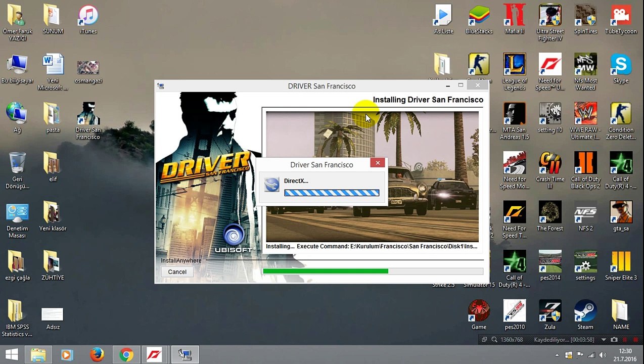This screenshot has height=364, width=644.
Task: Close the DirectX progress dialog
Action: point(378,163)
